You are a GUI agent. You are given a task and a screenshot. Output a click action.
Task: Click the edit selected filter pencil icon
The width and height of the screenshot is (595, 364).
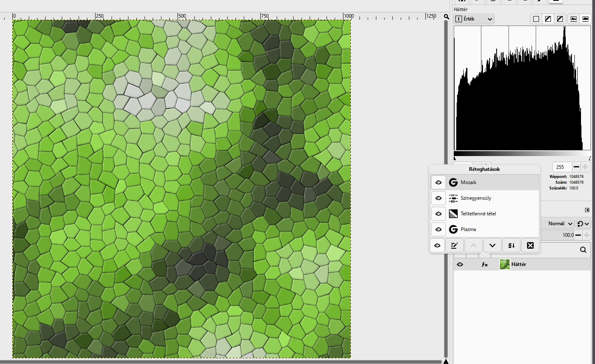tap(454, 245)
